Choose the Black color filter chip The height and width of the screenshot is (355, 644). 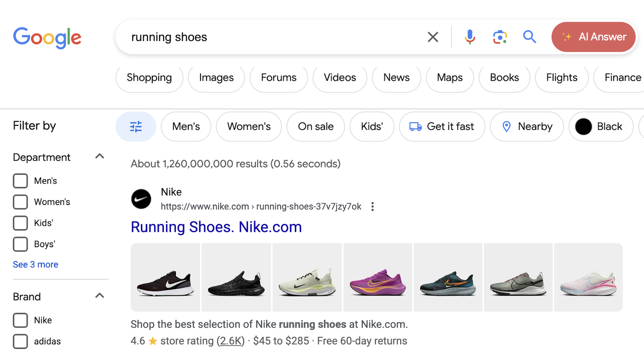tap(601, 127)
